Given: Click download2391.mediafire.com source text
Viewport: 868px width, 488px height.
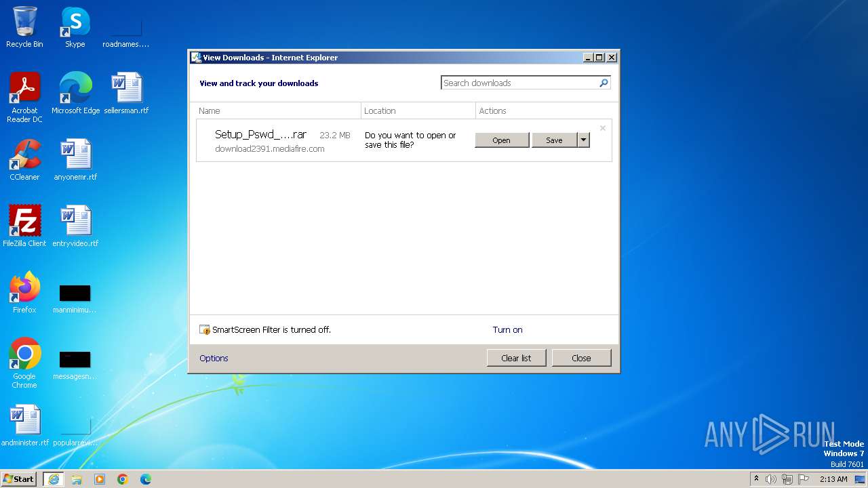Looking at the screenshot, I should click(x=270, y=149).
